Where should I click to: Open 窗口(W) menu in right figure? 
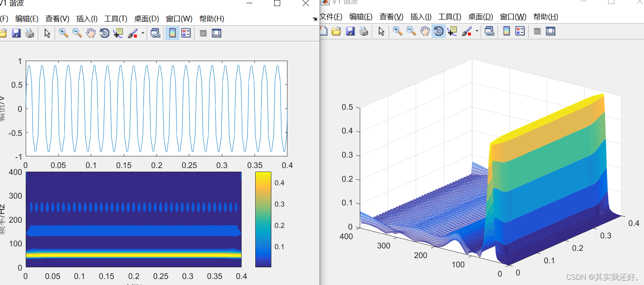(x=513, y=17)
